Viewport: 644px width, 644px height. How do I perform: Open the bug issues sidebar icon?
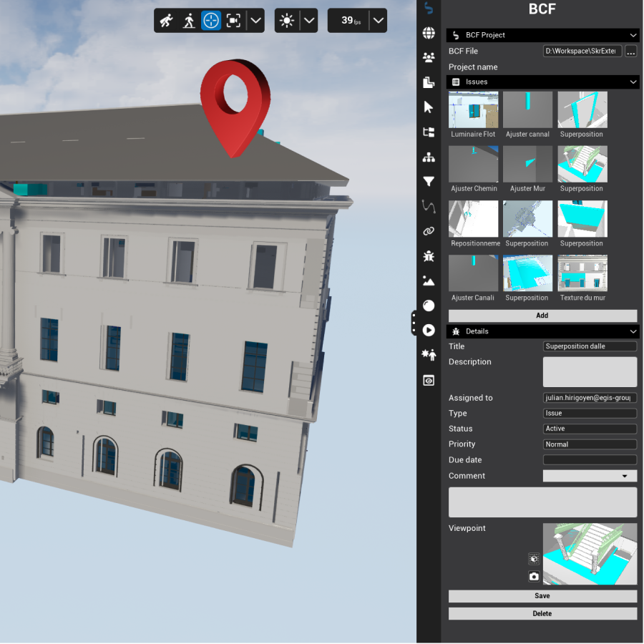click(x=429, y=256)
